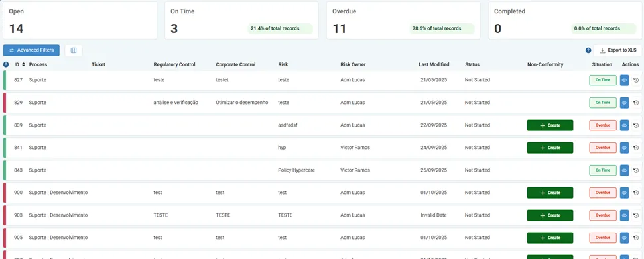
Task: Open history for record 829
Action: click(636, 103)
